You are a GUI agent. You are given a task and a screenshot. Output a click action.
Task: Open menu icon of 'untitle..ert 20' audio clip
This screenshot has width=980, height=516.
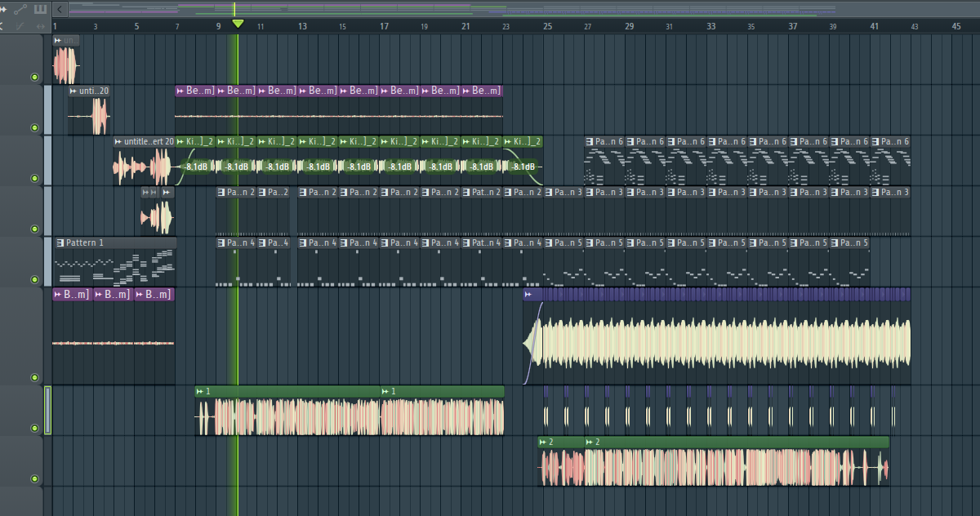click(118, 141)
